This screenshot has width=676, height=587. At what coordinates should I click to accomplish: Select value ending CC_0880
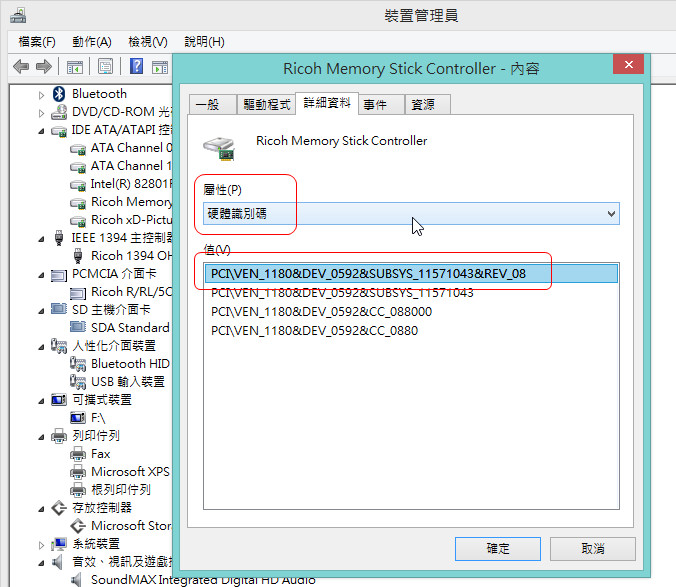tap(315, 331)
